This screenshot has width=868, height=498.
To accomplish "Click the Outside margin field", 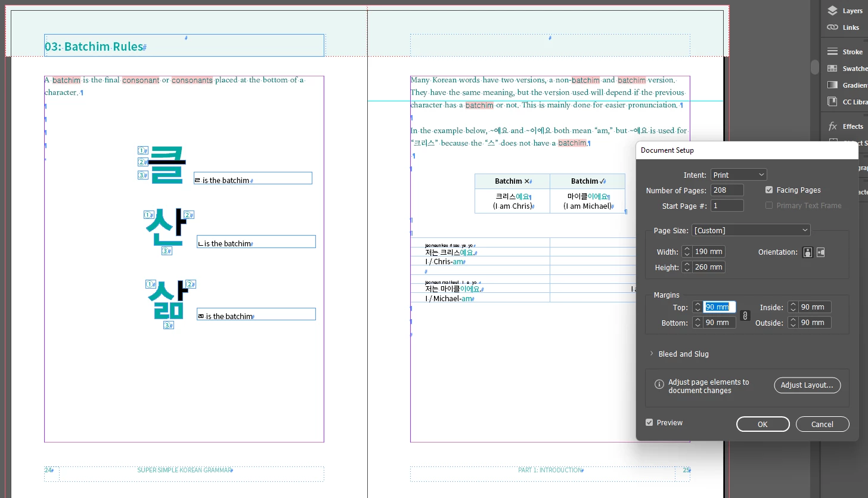I will point(815,323).
